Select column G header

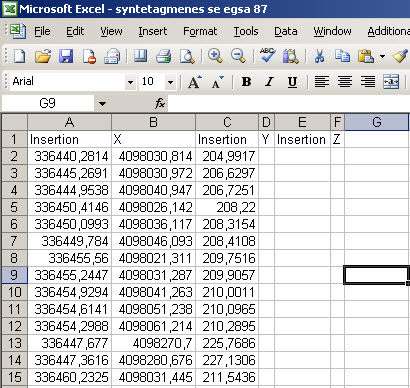pyautogui.click(x=376, y=122)
